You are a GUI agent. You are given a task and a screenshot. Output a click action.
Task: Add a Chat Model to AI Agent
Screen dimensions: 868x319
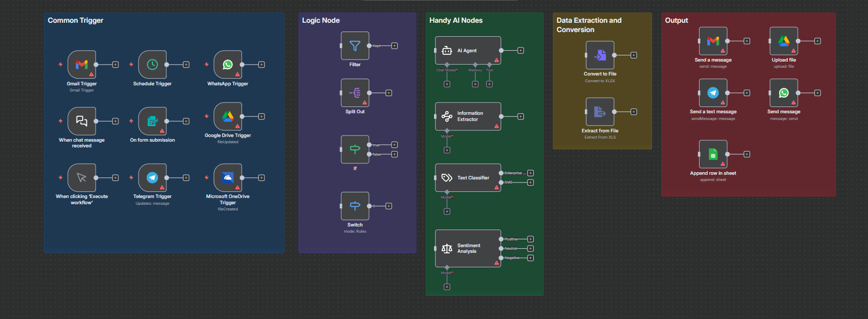447,84
